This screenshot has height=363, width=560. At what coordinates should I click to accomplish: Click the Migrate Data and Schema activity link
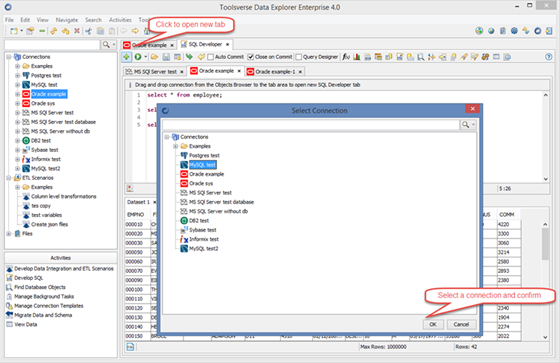[43, 315]
